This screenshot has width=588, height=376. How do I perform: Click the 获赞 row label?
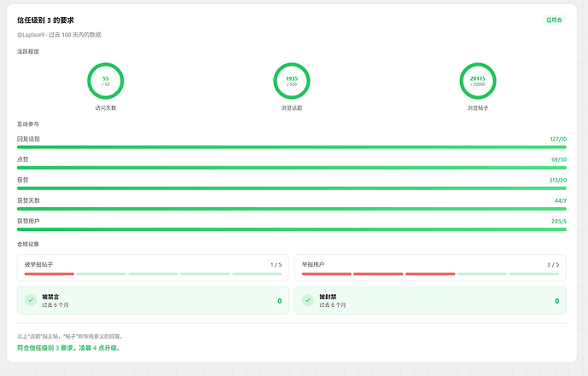(x=23, y=180)
